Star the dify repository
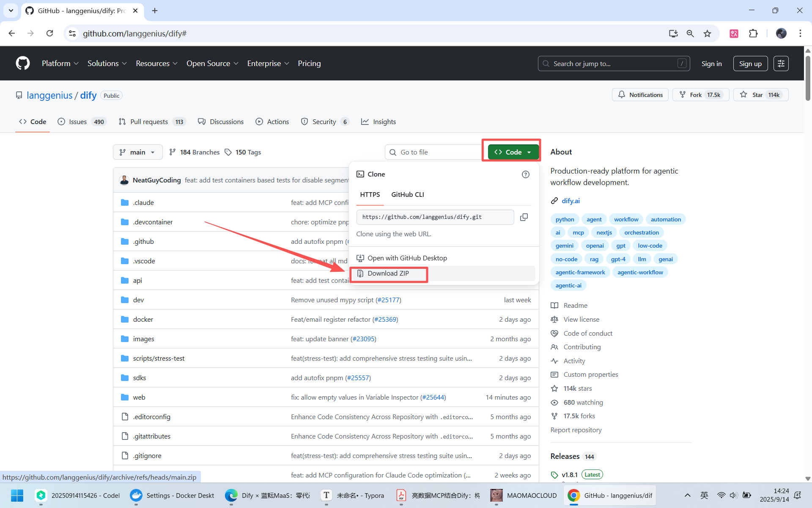Image resolution: width=812 pixels, height=508 pixels. pyautogui.click(x=761, y=95)
